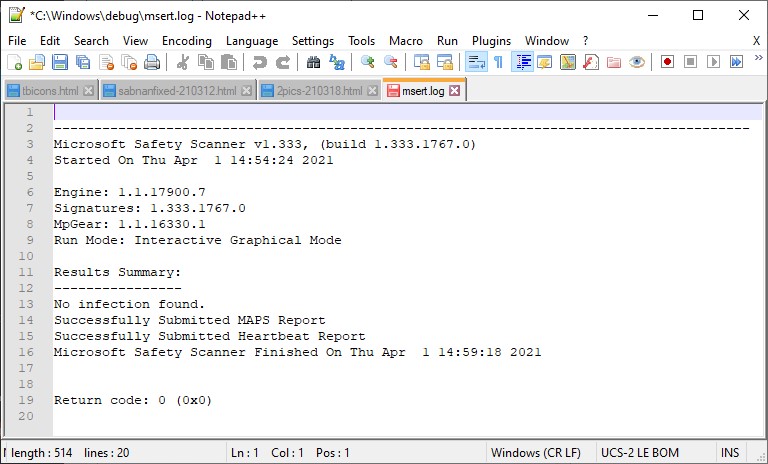Close the sabnanfixed-210312.html tab
The height and width of the screenshot is (464, 768).
247,91
